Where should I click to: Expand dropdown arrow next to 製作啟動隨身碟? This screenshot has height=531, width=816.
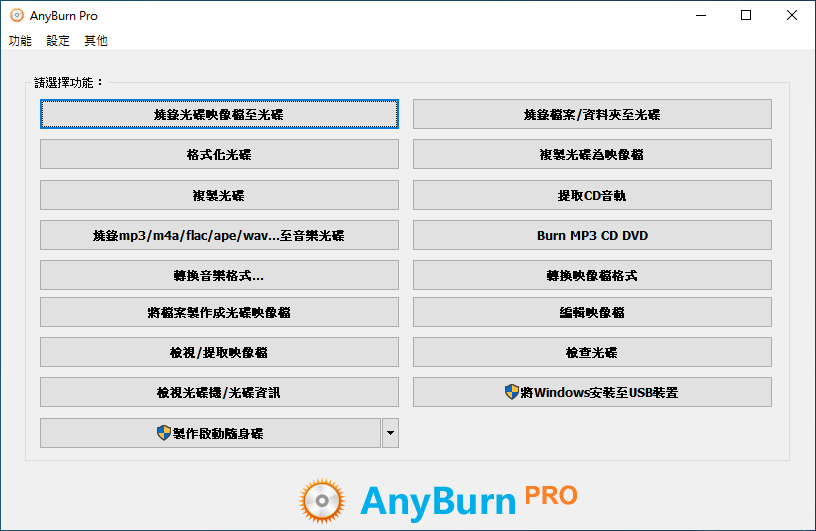tap(390, 433)
